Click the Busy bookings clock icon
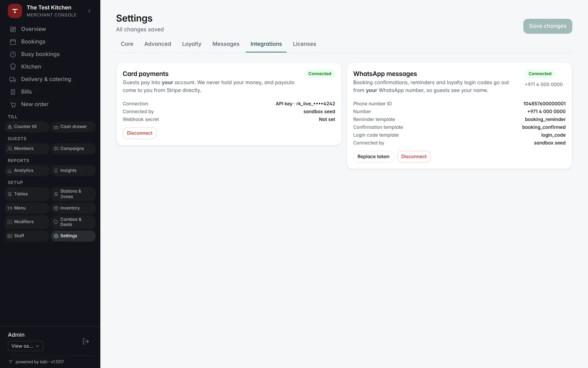Image resolution: width=588 pixels, height=368 pixels. 13,54
